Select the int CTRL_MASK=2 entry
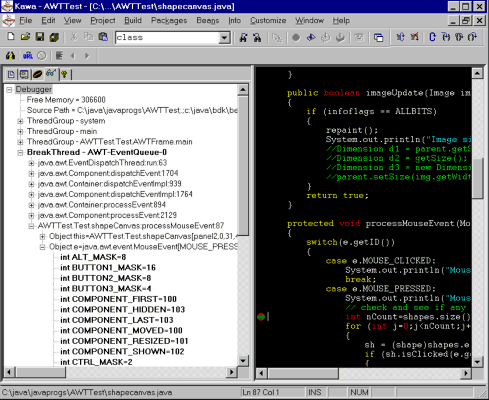Viewport: 489px width, 400px height. click(96, 362)
